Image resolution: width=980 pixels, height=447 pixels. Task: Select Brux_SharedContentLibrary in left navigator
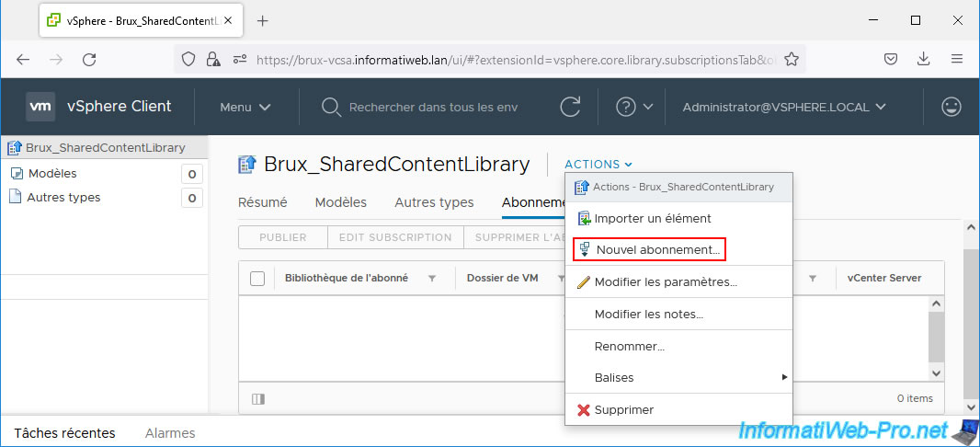point(105,148)
